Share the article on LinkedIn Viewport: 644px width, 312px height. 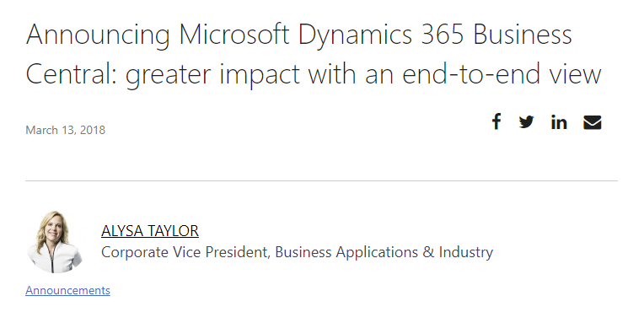pyautogui.click(x=559, y=122)
